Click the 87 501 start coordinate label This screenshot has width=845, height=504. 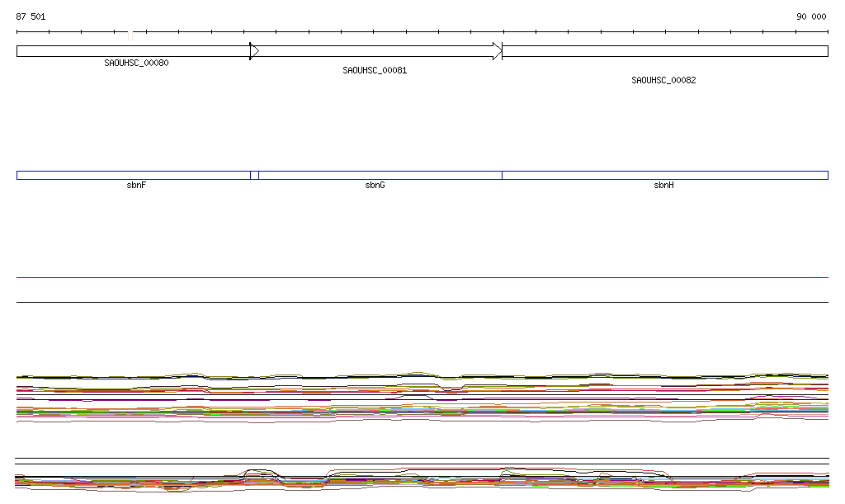click(x=31, y=16)
